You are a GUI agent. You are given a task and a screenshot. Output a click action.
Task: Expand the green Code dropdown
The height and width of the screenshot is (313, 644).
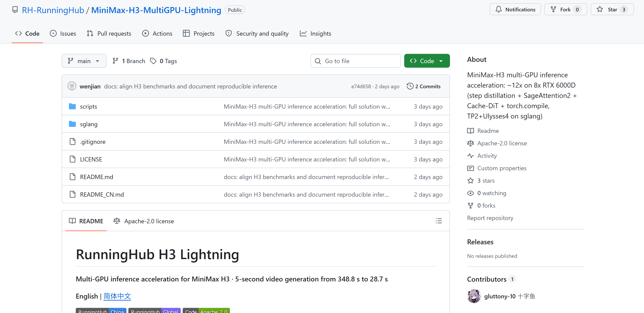pos(427,61)
